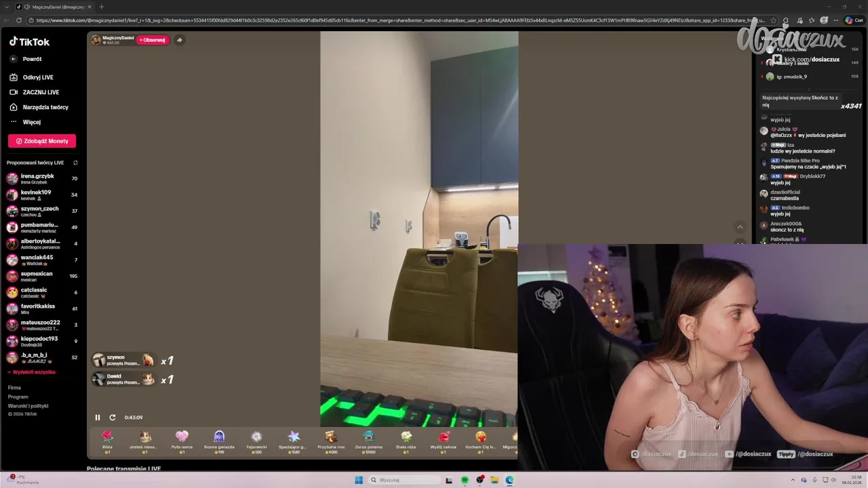
Task: Open the Program footer link
Action: [x=18, y=396]
